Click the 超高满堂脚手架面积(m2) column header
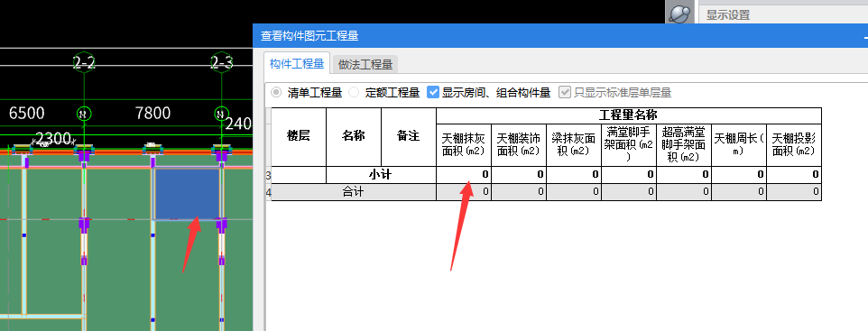Screen dimensions: 868x331 [x=684, y=144]
